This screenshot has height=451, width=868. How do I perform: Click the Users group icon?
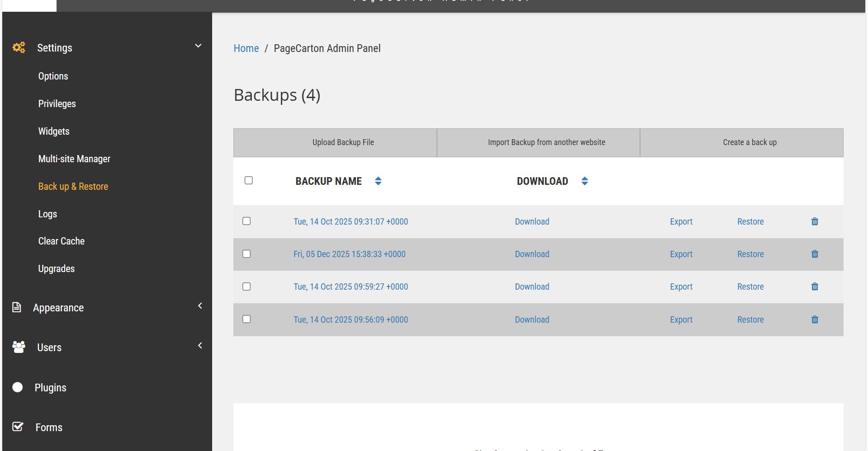pos(19,347)
